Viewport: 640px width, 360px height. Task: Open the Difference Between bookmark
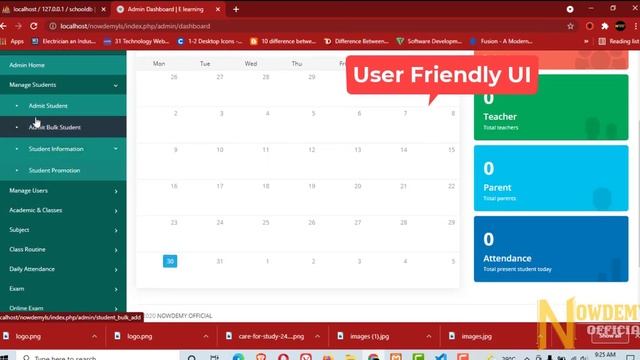pyautogui.click(x=356, y=41)
